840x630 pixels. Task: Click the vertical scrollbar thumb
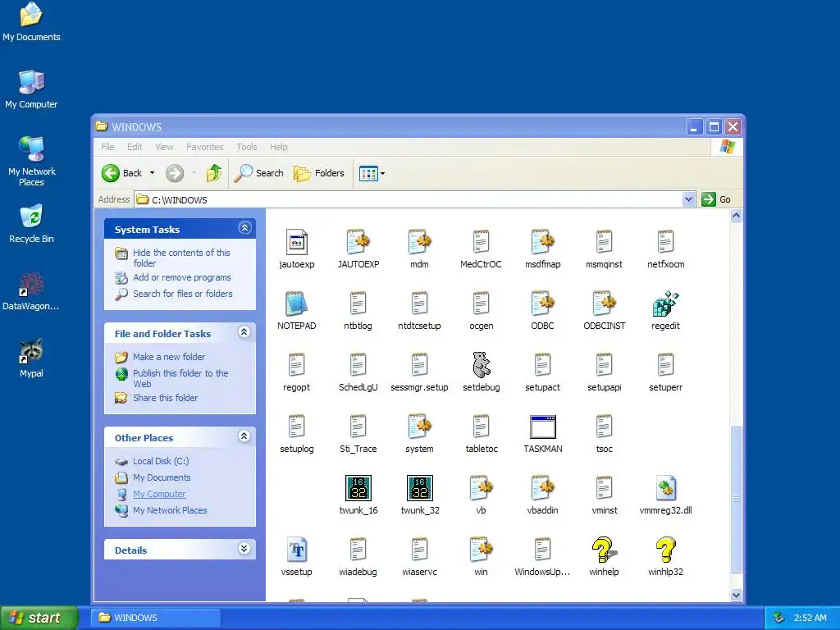736,499
